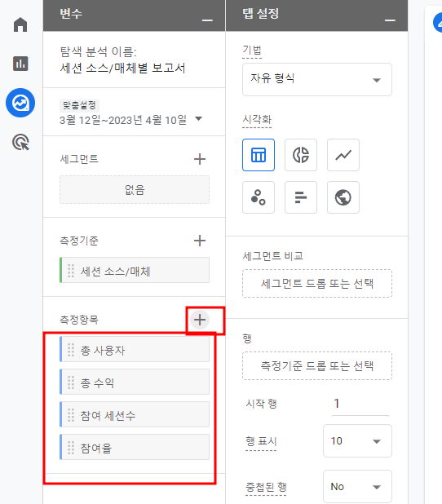This screenshot has width=442, height=504.
Task: Click the 3월 12일~2023년 4월 10일 date text
Action: [123, 120]
